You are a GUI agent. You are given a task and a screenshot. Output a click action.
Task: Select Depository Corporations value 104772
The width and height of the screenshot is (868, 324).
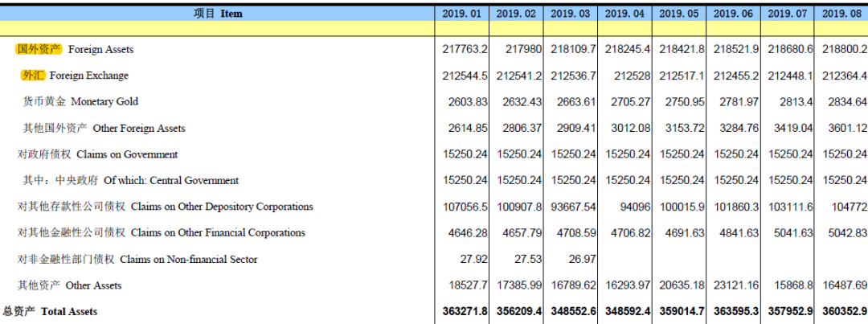850,207
